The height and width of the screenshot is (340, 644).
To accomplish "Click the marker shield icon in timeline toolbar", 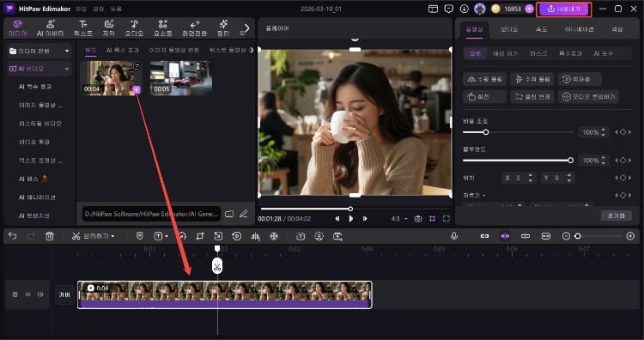I will pyautogui.click(x=140, y=236).
